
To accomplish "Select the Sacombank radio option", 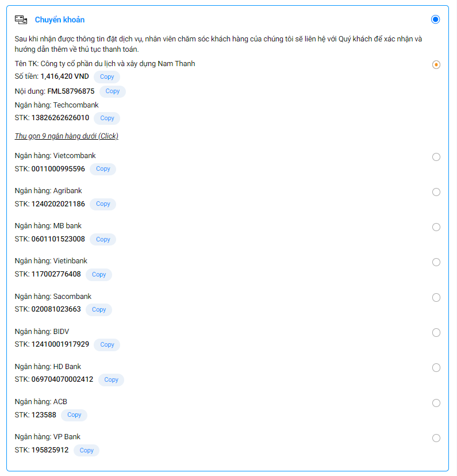I will [436, 297].
